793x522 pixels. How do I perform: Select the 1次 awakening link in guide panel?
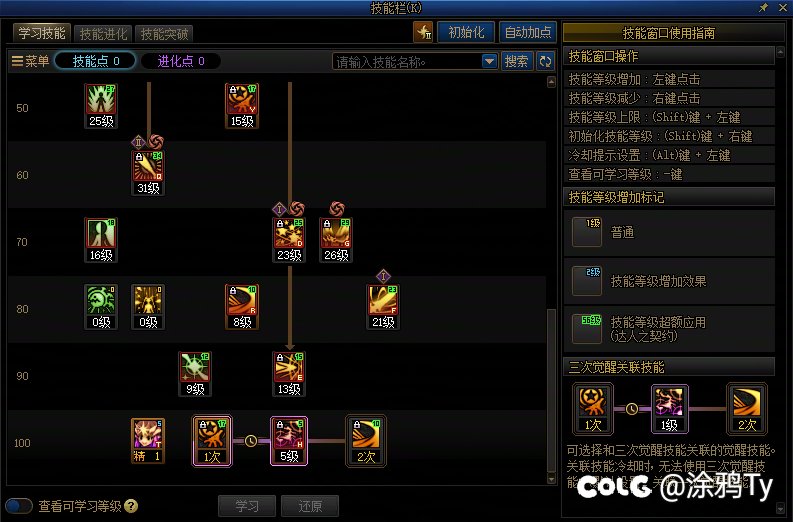coord(593,409)
